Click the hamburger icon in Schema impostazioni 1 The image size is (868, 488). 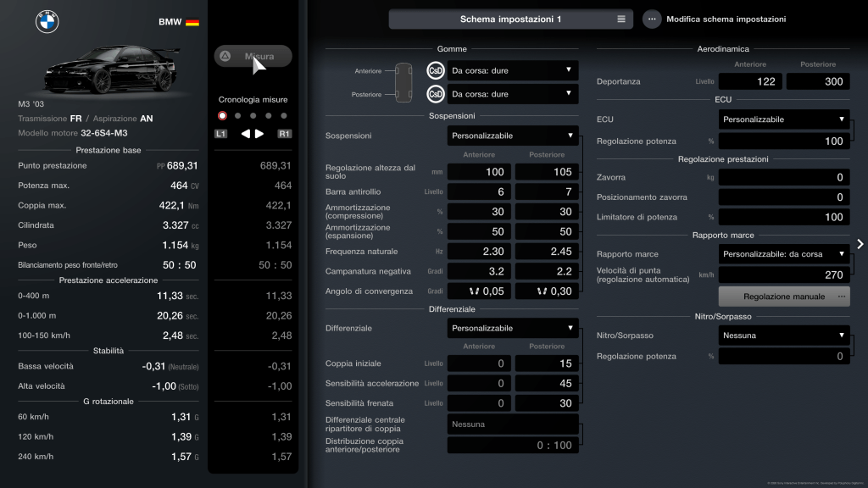pyautogui.click(x=620, y=19)
